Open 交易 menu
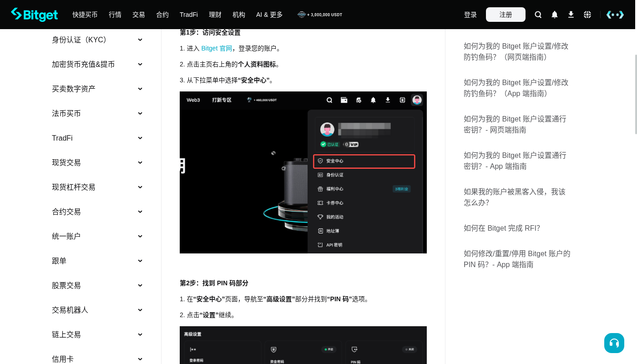Viewport: 637px width, 364px height. point(139,15)
